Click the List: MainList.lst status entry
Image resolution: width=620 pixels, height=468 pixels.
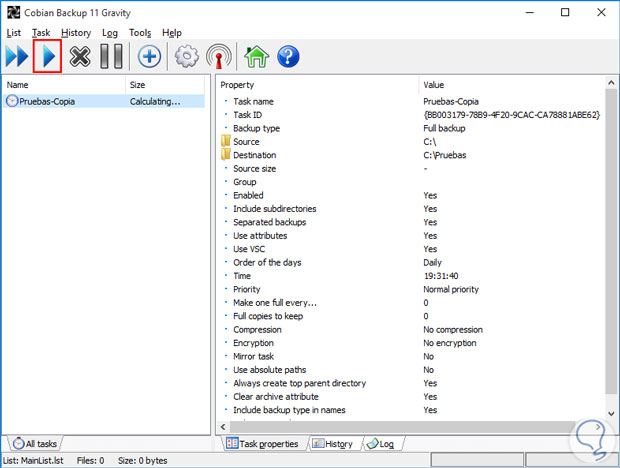[x=33, y=460]
